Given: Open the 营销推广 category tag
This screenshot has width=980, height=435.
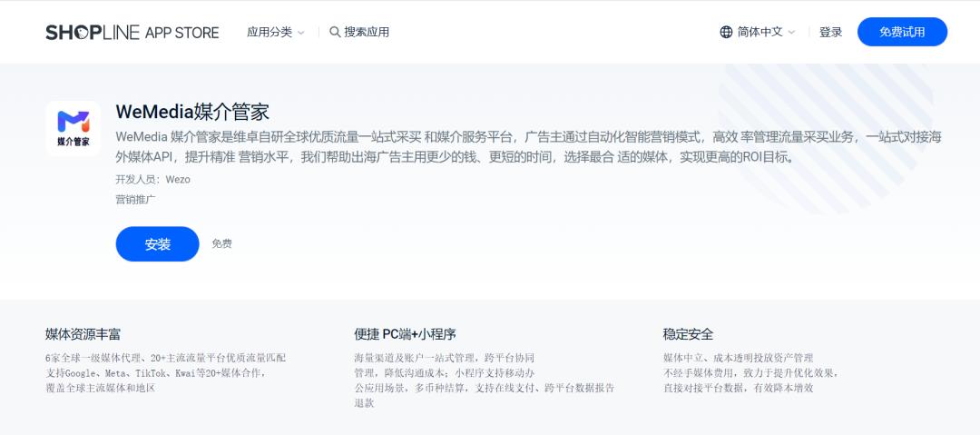Looking at the screenshot, I should [135, 200].
